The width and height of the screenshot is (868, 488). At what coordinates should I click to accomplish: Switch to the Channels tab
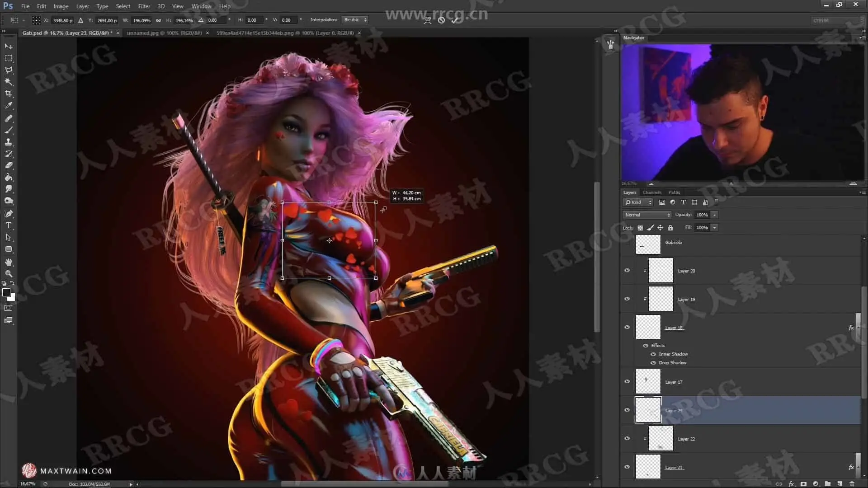(x=652, y=192)
